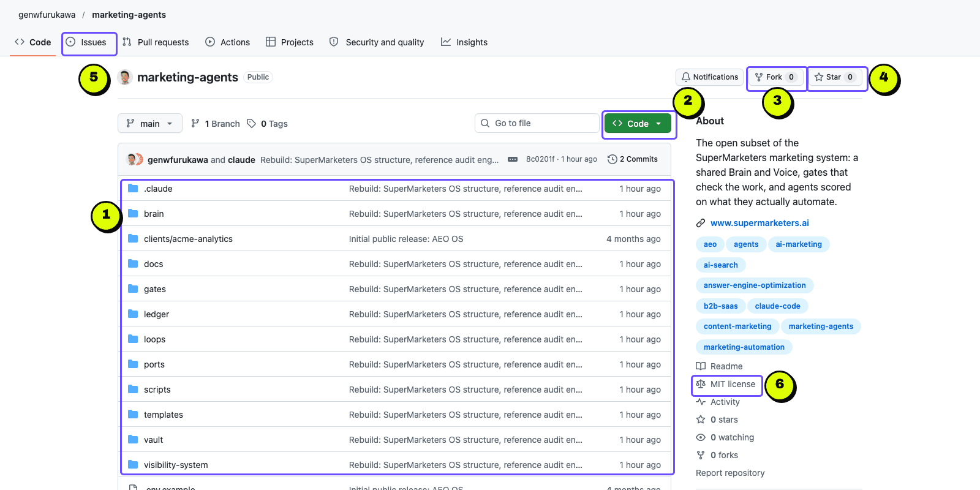This screenshot has height=490, width=980.
Task: Click the brain folder icon
Action: pyautogui.click(x=133, y=213)
